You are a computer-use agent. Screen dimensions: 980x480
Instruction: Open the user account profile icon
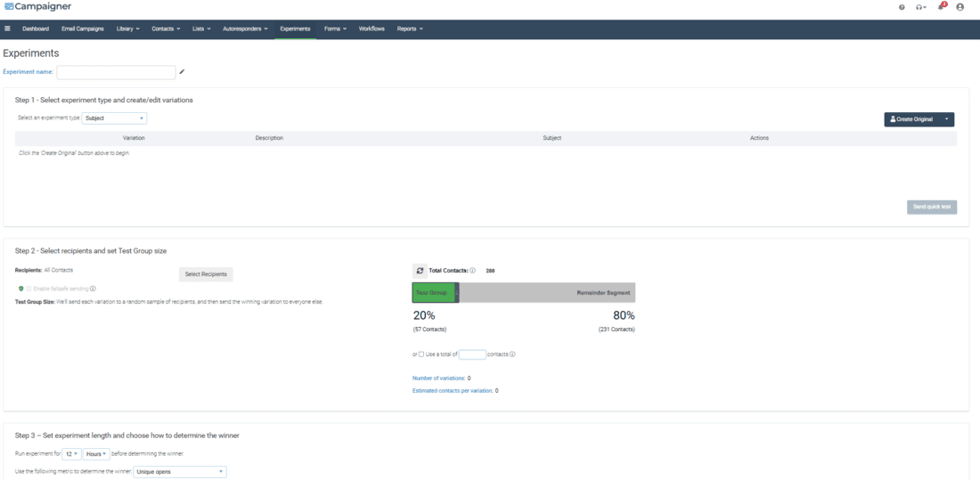[960, 7]
